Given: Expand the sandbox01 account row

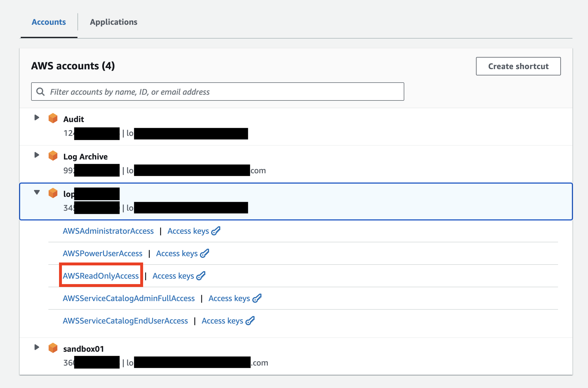Looking at the screenshot, I should point(37,347).
